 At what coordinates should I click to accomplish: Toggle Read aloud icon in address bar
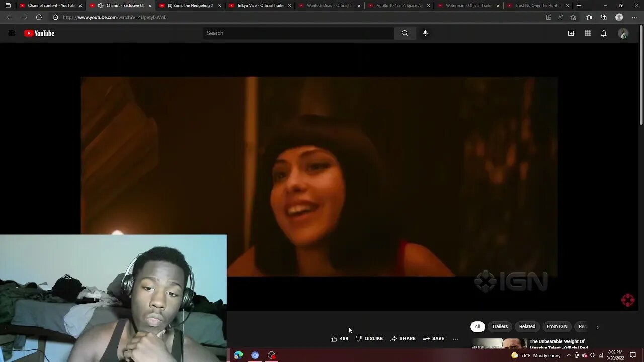point(561,17)
